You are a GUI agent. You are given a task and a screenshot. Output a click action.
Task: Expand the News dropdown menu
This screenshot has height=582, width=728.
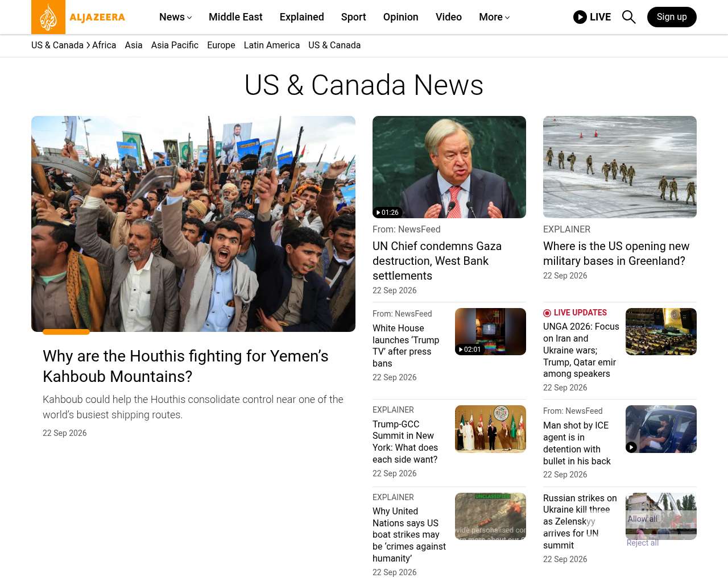[x=175, y=17]
